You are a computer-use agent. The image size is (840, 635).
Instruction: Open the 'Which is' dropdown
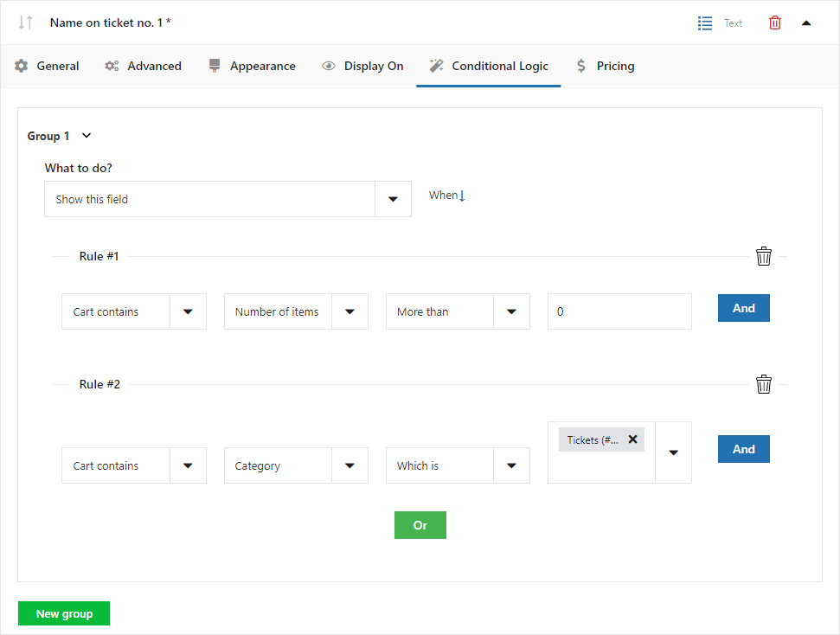(x=458, y=465)
